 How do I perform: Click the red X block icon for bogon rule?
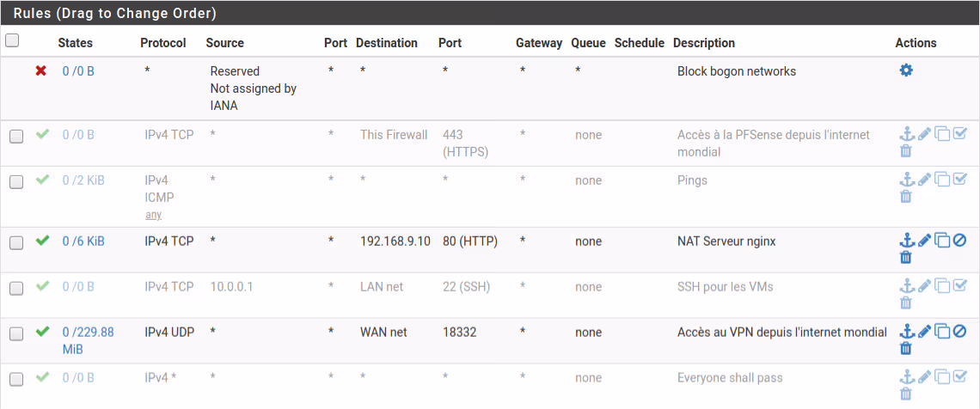[41, 70]
